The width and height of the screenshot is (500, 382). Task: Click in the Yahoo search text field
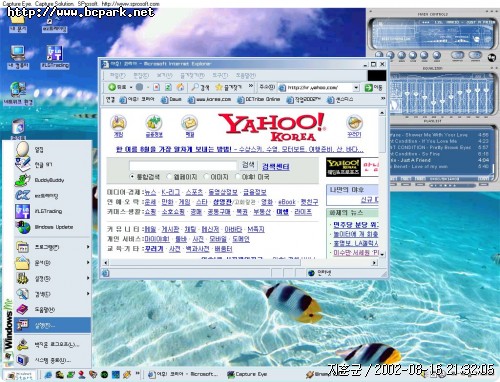click(183, 166)
